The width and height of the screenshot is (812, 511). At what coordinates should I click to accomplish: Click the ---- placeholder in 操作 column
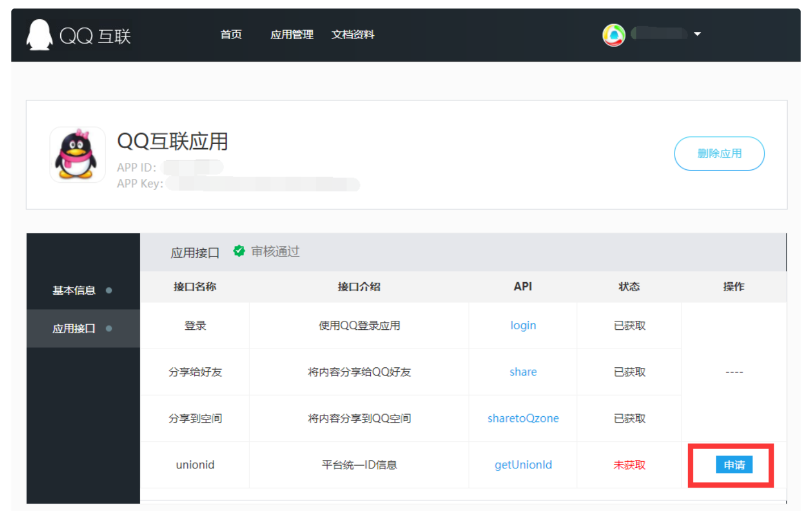[x=734, y=372]
